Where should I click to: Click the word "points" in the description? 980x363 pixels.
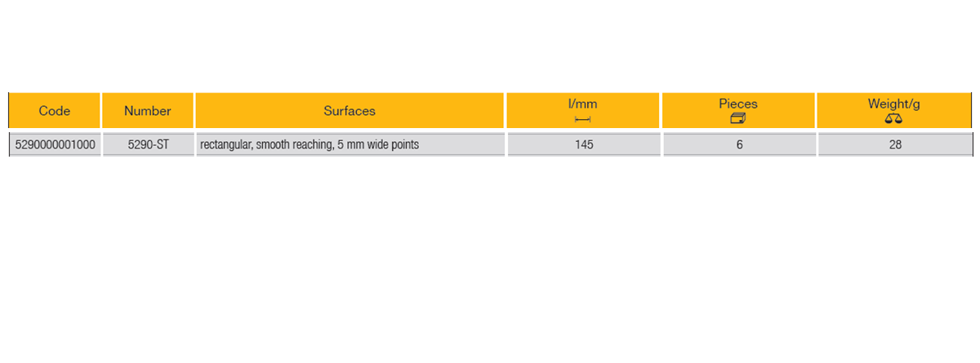coord(406,145)
